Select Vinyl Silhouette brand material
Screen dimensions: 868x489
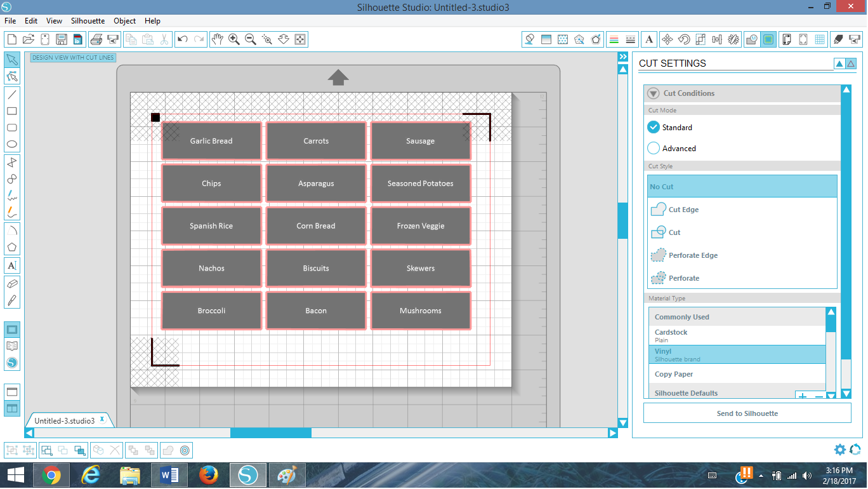(737, 354)
